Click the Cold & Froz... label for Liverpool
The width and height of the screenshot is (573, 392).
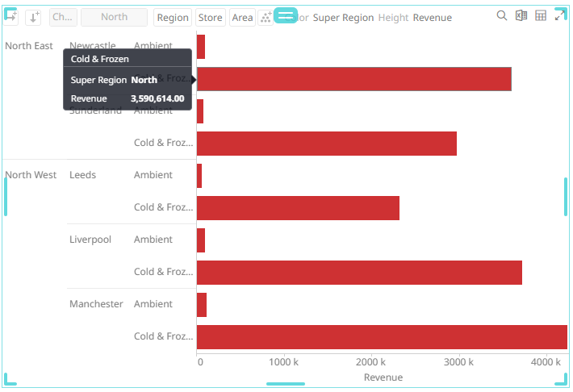[163, 272]
